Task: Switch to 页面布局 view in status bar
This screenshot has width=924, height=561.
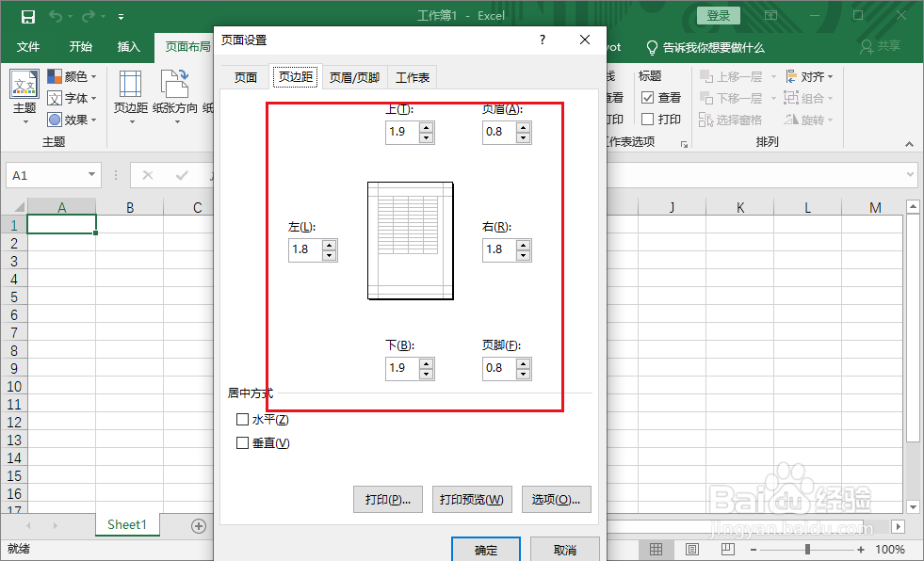Action: click(x=691, y=549)
